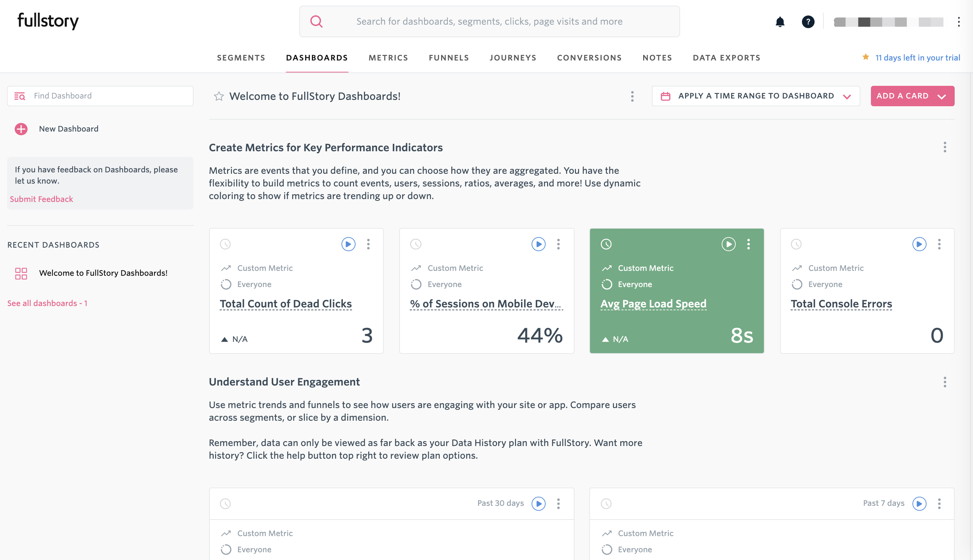The width and height of the screenshot is (973, 560).
Task: Play sessions for Total Count of Dead Clicks
Action: [x=348, y=244]
